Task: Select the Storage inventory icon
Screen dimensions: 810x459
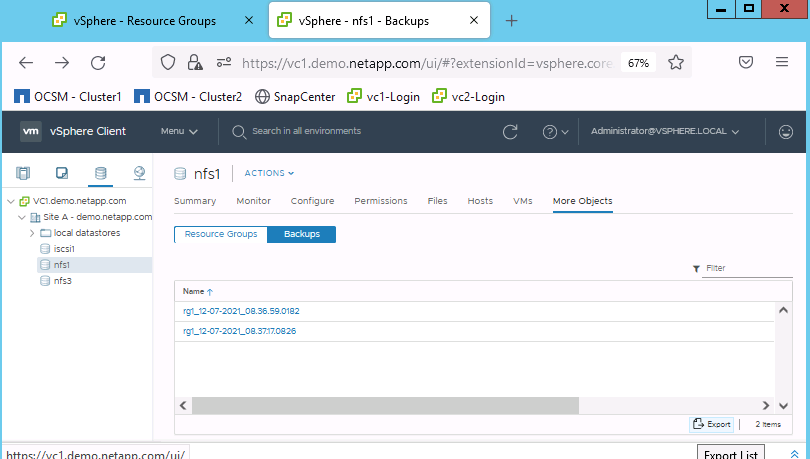Action: click(x=99, y=173)
